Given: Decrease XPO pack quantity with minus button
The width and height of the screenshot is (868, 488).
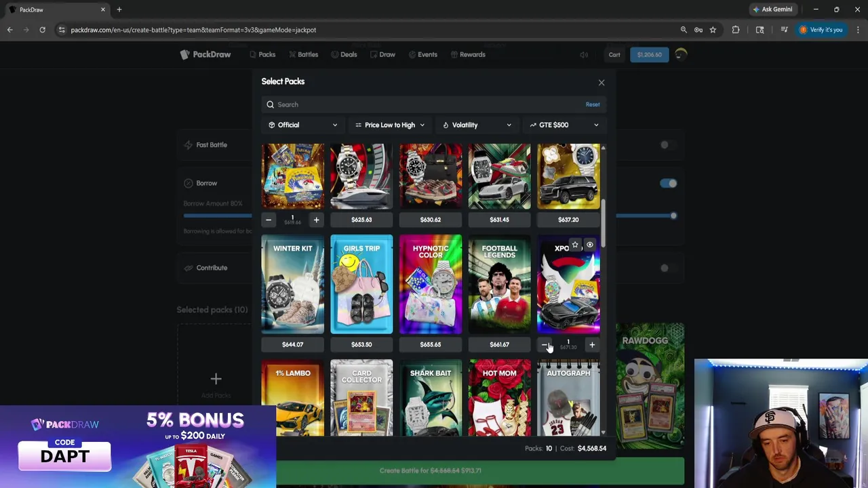Looking at the screenshot, I should (x=545, y=345).
